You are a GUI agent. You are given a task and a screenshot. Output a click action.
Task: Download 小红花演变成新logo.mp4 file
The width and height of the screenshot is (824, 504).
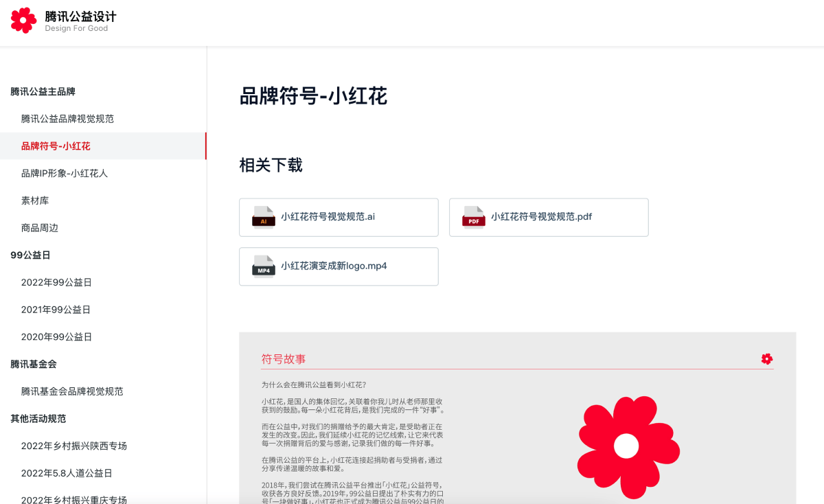pos(339,266)
